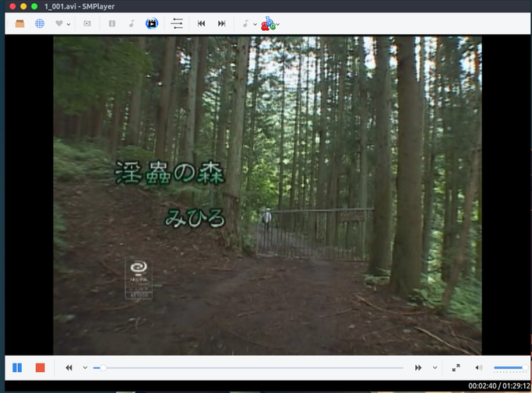Expand the audio track dropdown arrow

pos(255,24)
